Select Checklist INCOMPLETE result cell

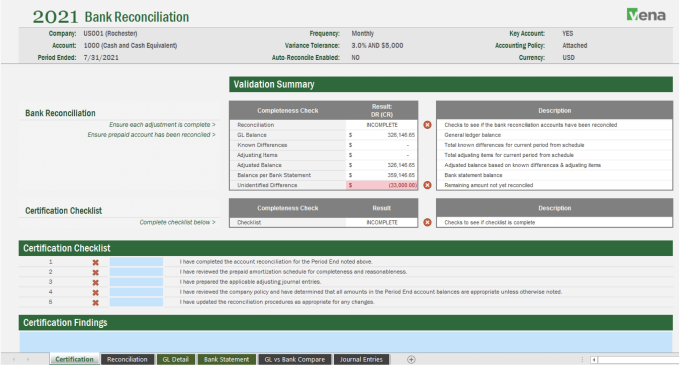click(382, 222)
